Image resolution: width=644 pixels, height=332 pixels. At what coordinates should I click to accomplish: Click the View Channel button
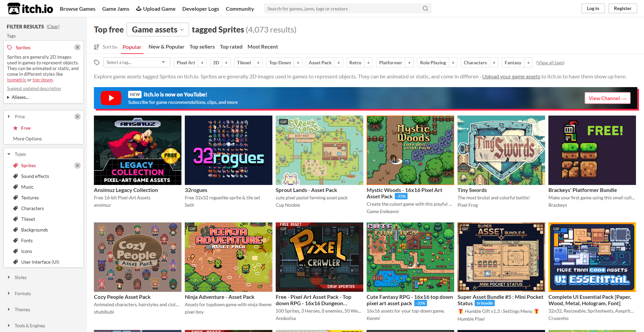click(607, 98)
